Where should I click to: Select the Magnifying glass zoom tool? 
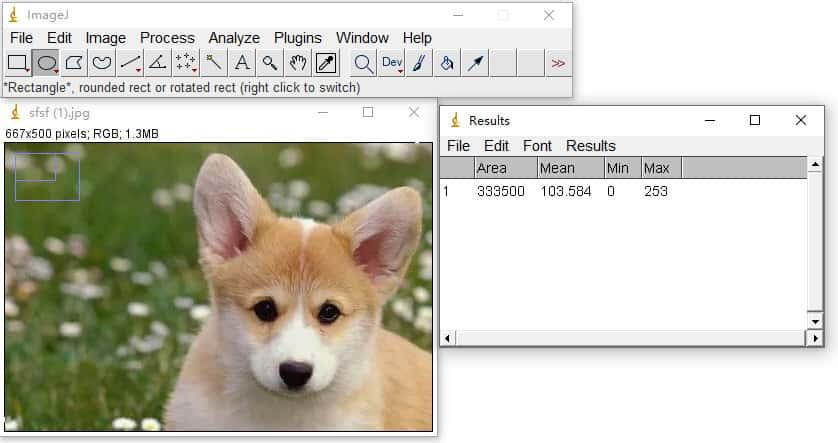(x=270, y=63)
